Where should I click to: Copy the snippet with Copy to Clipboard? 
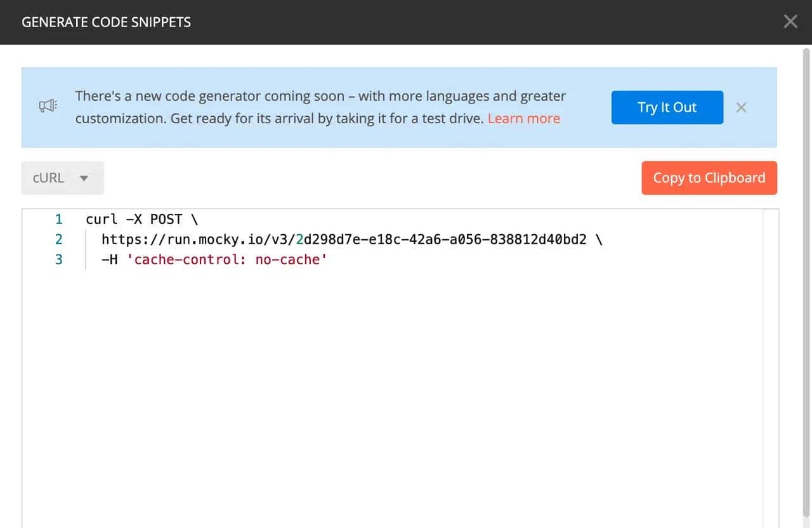coord(709,178)
